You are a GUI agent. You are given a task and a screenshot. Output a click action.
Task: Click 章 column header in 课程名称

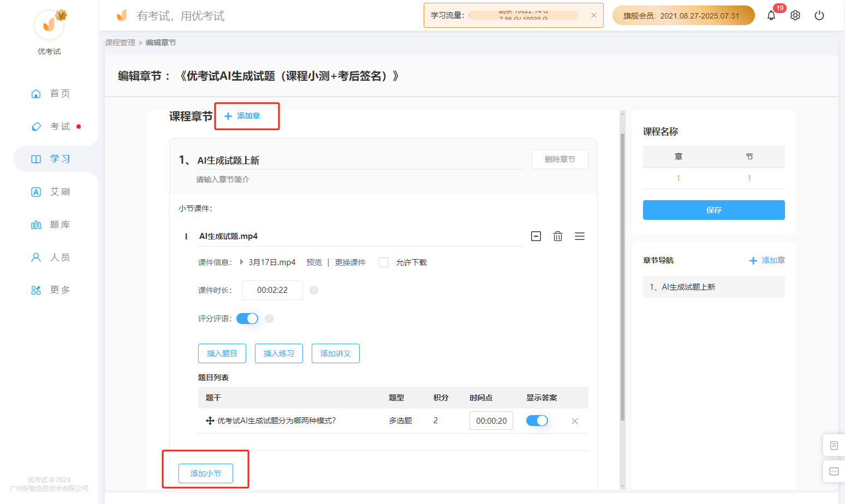pyautogui.click(x=679, y=157)
